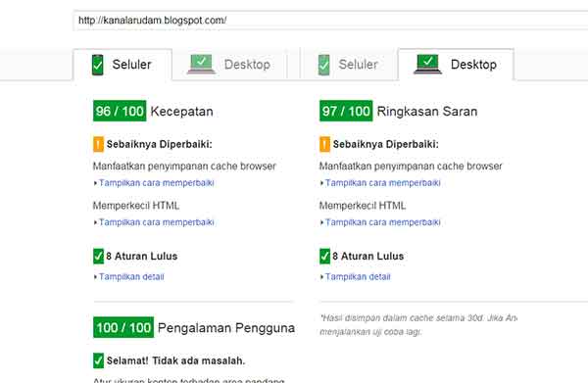Click the Ringkasan Saran heading text
This screenshot has width=588, height=383.
tap(427, 112)
